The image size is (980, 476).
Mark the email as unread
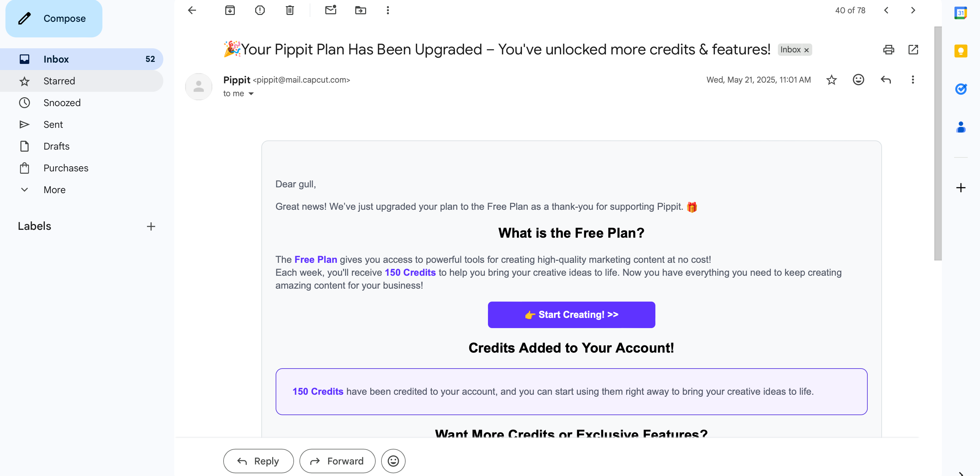click(331, 10)
